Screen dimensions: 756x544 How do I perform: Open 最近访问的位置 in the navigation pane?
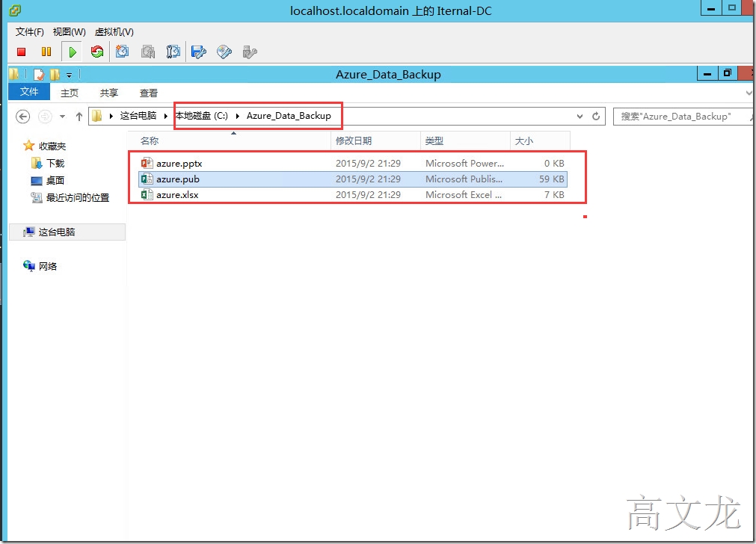(x=78, y=197)
